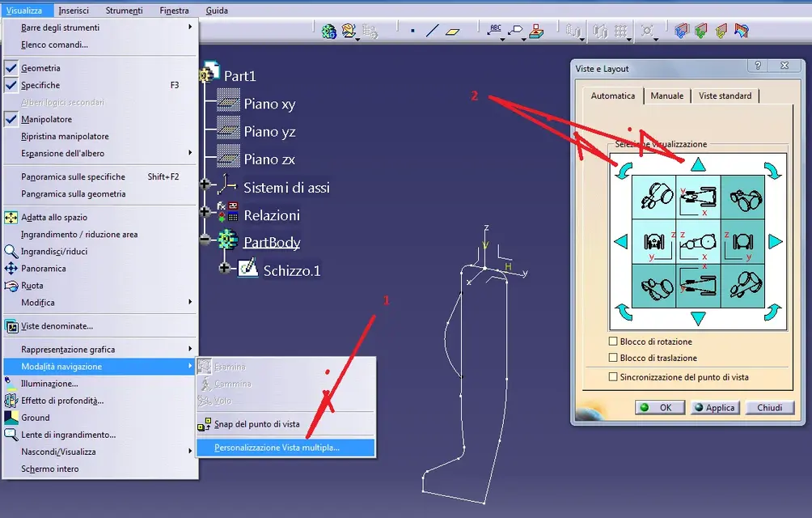Switch to the Automatica tab
The image size is (812, 518).
tap(613, 96)
